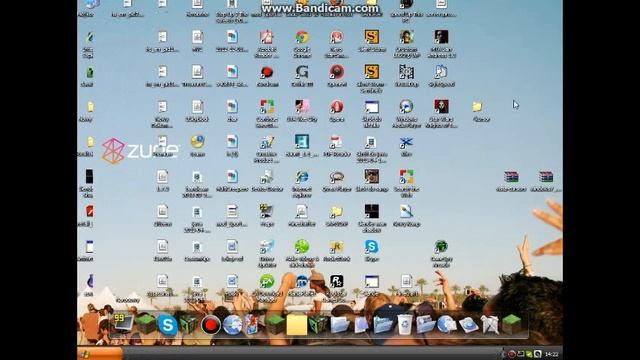Launch Skype from the dock
The height and width of the screenshot is (360, 640).
[x=167, y=325]
